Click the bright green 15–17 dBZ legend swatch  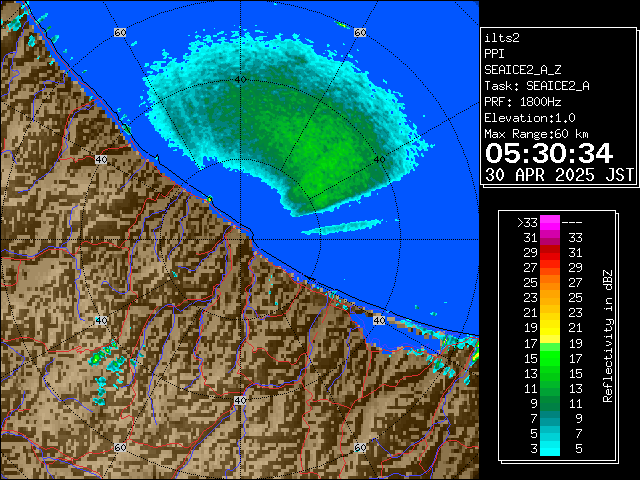550,358
